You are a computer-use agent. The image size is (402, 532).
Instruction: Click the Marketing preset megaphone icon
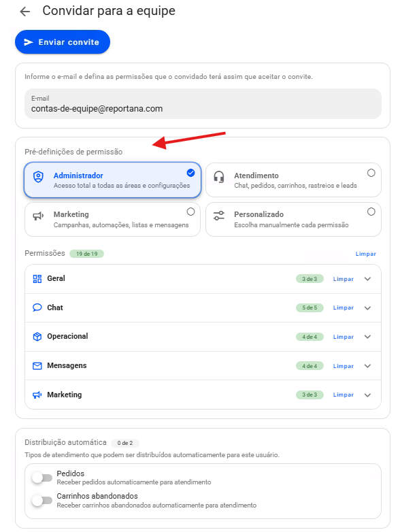38,216
